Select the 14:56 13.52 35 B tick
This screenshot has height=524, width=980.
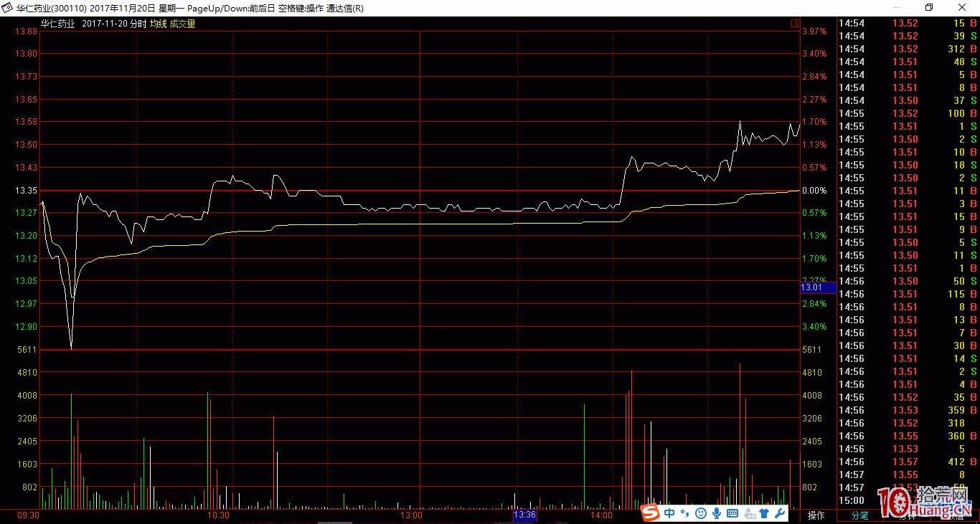tap(908, 397)
